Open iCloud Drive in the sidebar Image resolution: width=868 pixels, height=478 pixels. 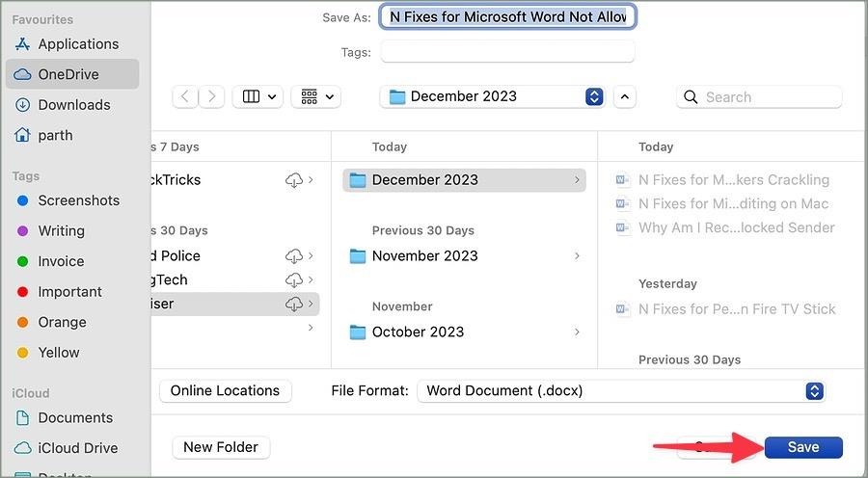(x=67, y=448)
